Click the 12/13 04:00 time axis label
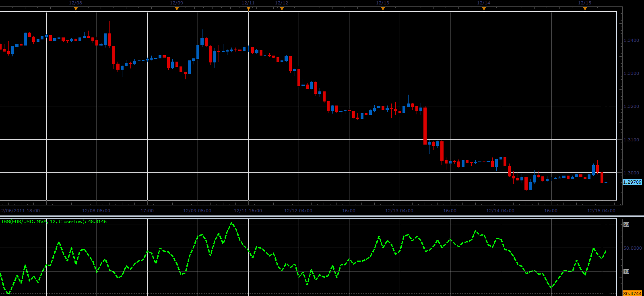Screen dimensions: 644x296 [399, 211]
